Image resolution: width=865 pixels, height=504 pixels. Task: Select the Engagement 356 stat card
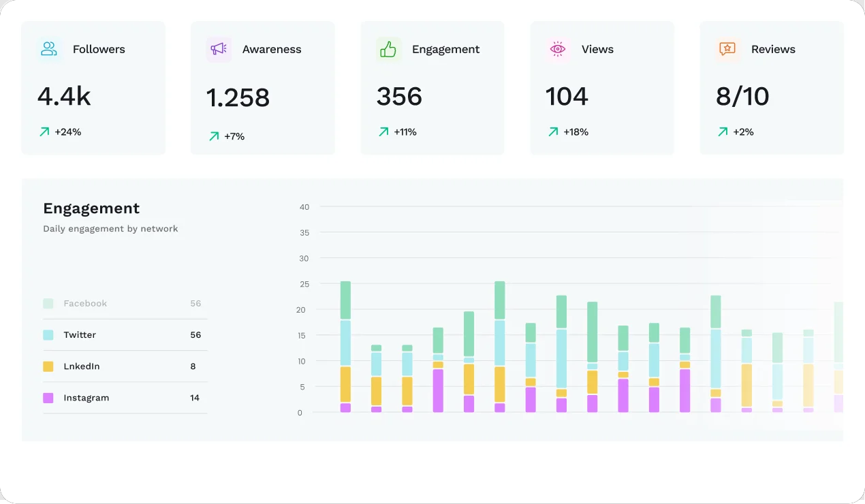[x=432, y=88]
